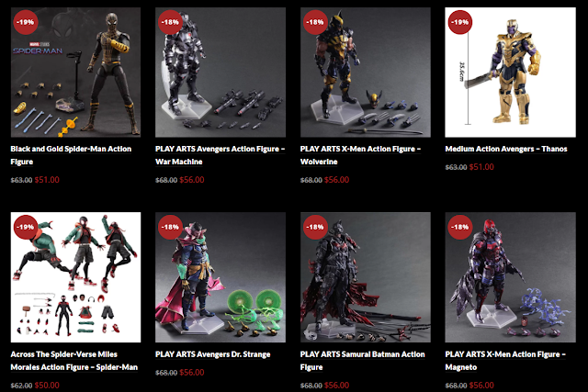Open the War Machine figure product image

point(220,73)
